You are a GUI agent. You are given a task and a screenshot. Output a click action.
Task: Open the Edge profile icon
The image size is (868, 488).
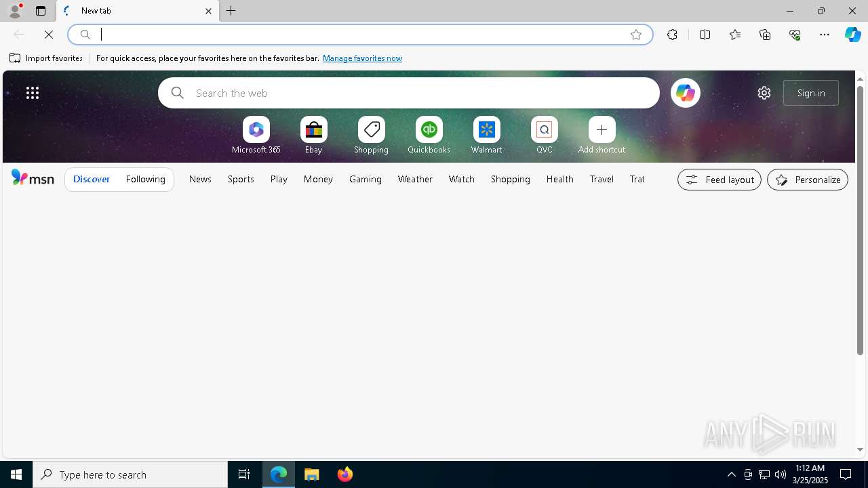(x=15, y=11)
